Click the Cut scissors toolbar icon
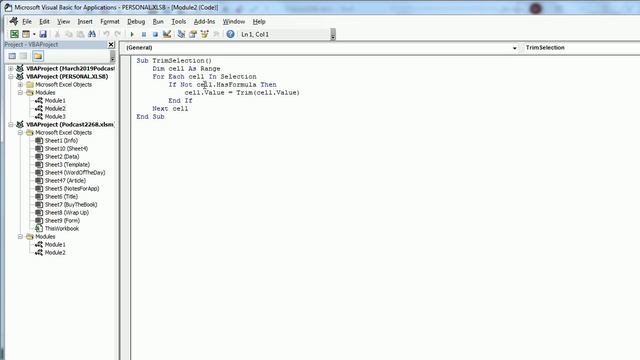Viewport: 640px width, 360px height. pos(57,34)
